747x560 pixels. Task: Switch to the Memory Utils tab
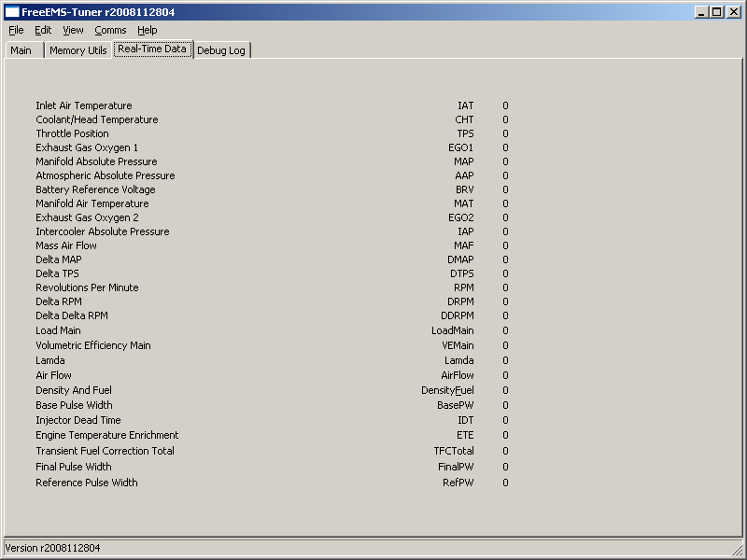click(x=78, y=50)
